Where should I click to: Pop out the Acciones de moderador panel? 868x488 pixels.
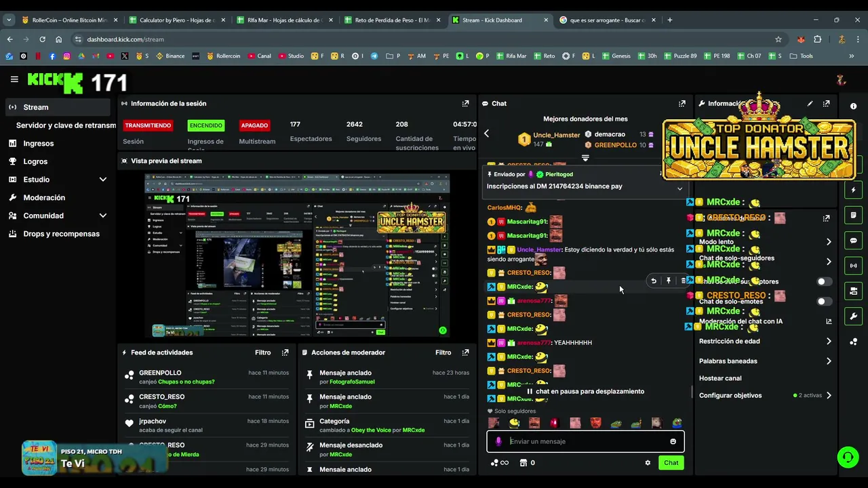465,352
